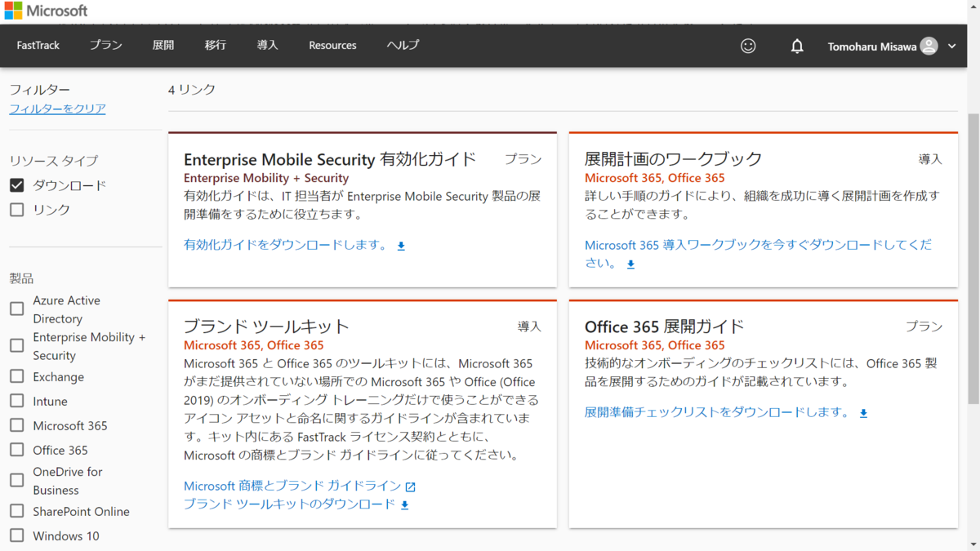The image size is (980, 551).
Task: Open the FastTrack nav item
Action: click(38, 46)
